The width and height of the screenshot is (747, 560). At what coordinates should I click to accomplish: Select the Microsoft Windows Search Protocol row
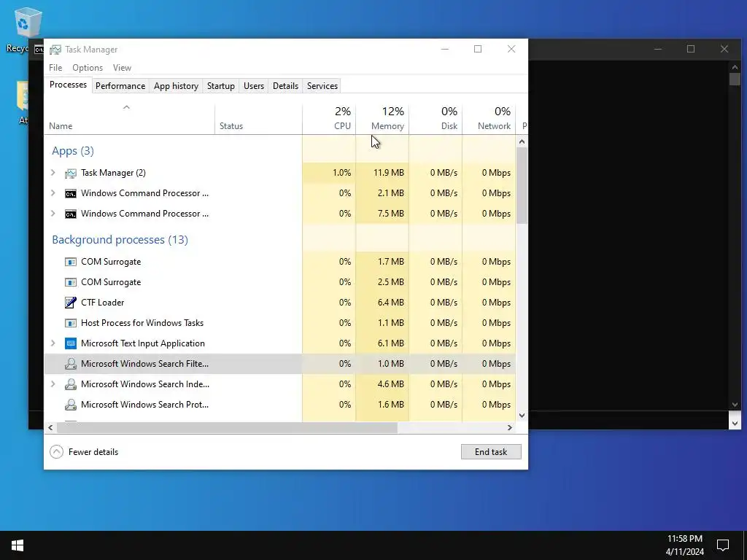click(280, 404)
